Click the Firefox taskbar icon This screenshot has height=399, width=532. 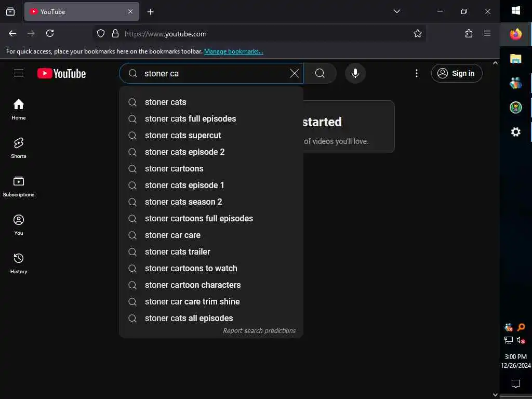coord(516,34)
